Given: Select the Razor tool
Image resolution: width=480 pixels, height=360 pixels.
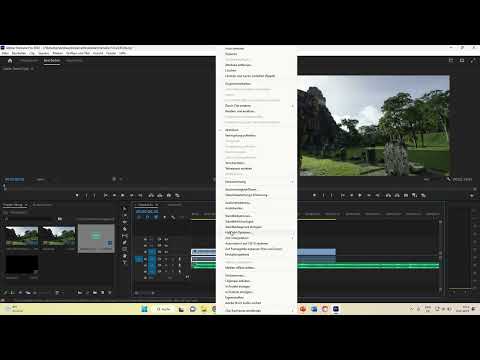Looking at the screenshot, I should [125, 229].
